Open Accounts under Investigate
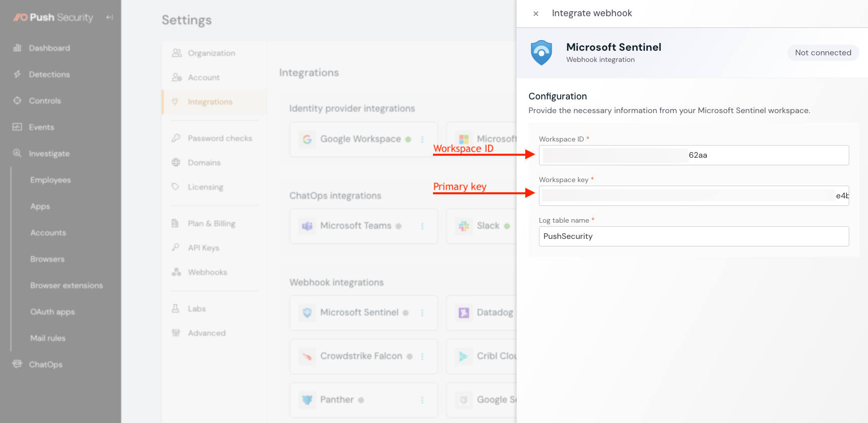The height and width of the screenshot is (423, 868). (x=48, y=233)
